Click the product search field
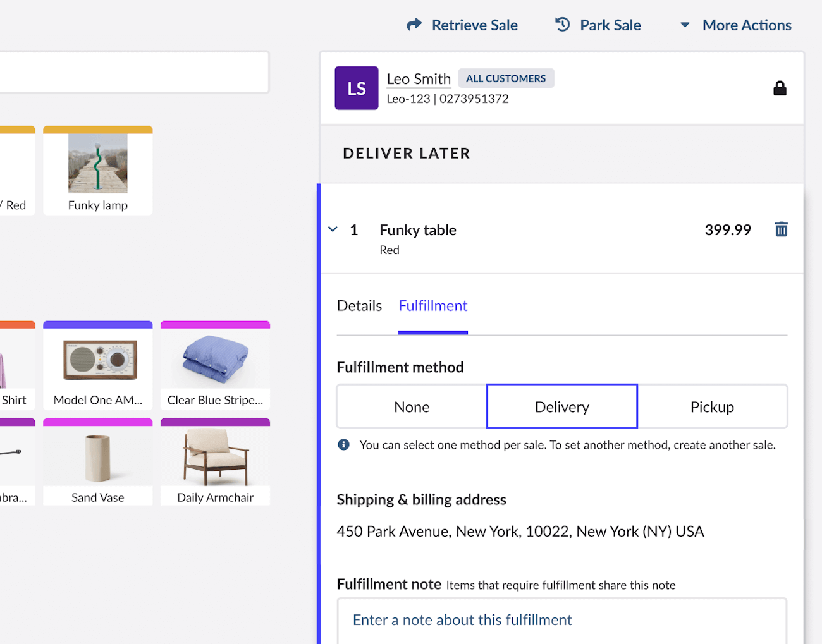Screen dimensions: 822x644 pyautogui.click(x=134, y=72)
